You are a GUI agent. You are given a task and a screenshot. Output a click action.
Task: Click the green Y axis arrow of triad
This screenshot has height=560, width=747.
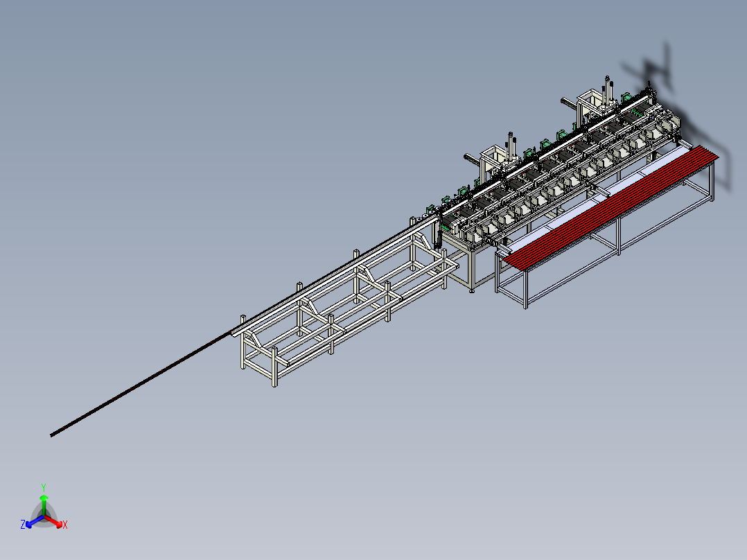(x=44, y=505)
